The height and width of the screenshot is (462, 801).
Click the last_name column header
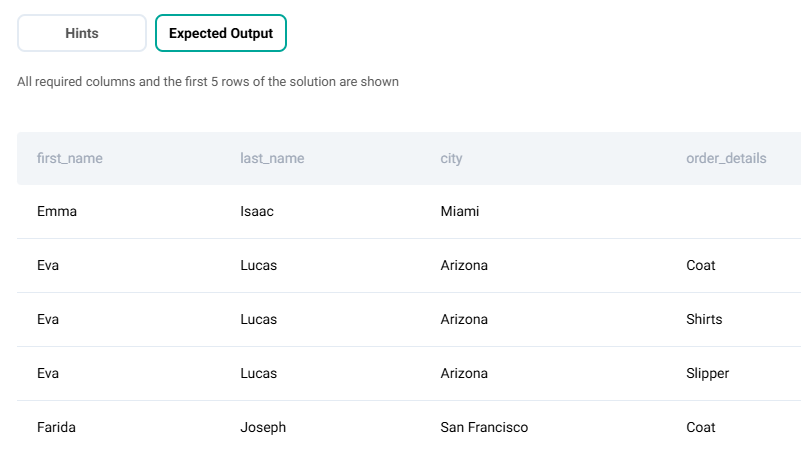pos(272,158)
